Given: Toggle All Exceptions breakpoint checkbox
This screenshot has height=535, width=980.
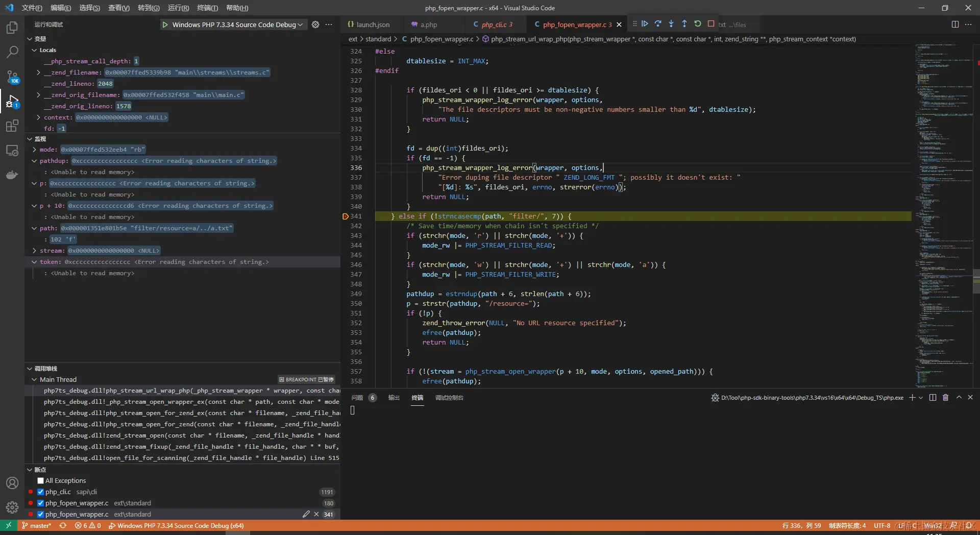Looking at the screenshot, I should tap(41, 481).
